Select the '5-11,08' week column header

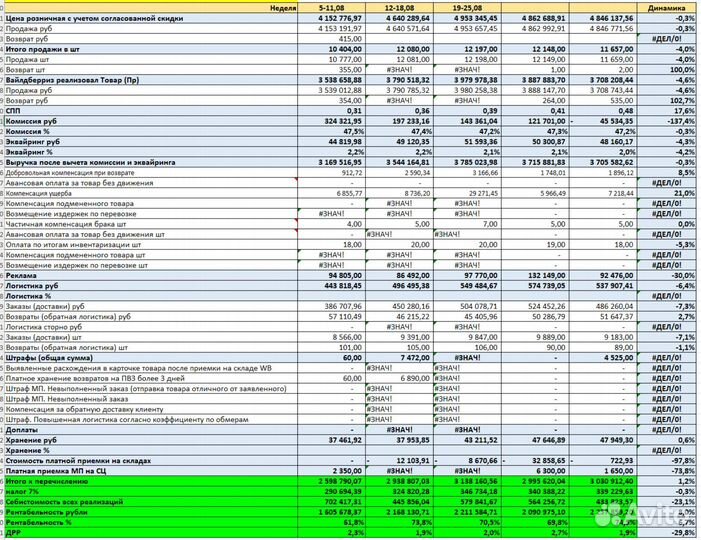click(335, 7)
